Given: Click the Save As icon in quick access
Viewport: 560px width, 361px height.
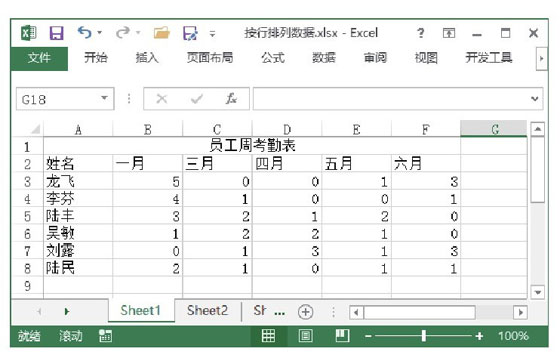Looking at the screenshot, I should pyautogui.click(x=190, y=33).
